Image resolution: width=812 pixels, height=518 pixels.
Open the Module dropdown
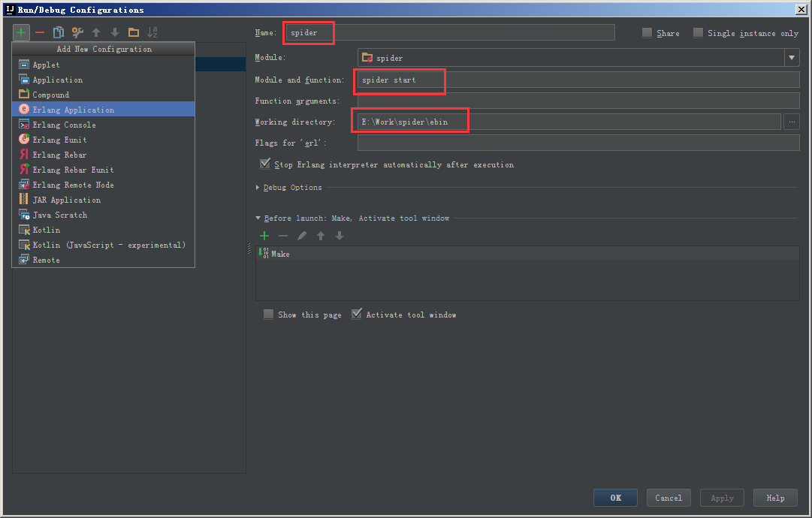tap(792, 57)
